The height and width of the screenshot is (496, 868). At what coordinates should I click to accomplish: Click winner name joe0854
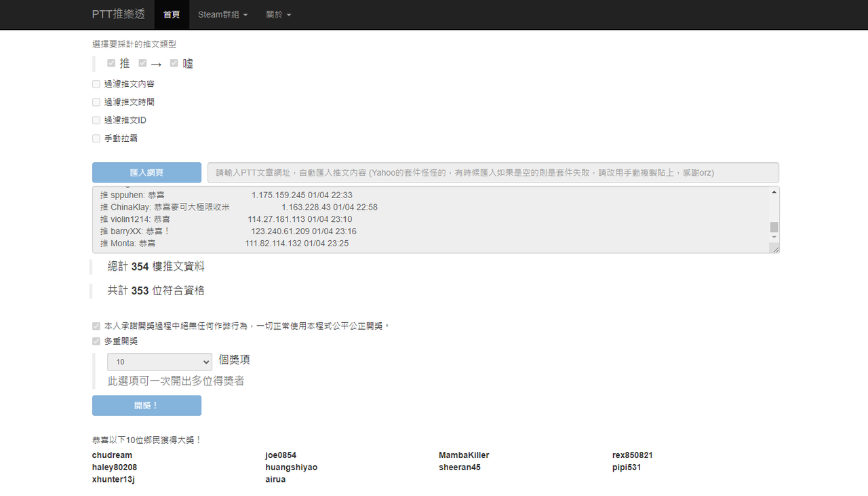(x=281, y=455)
